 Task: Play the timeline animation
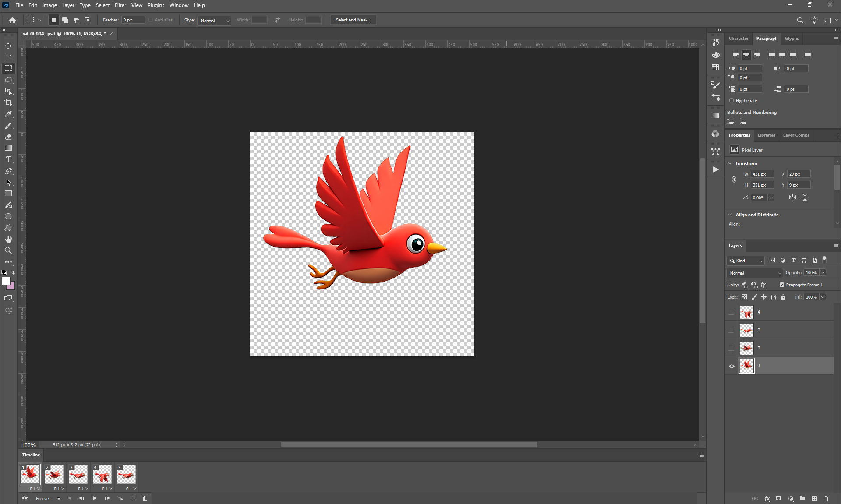pos(95,498)
